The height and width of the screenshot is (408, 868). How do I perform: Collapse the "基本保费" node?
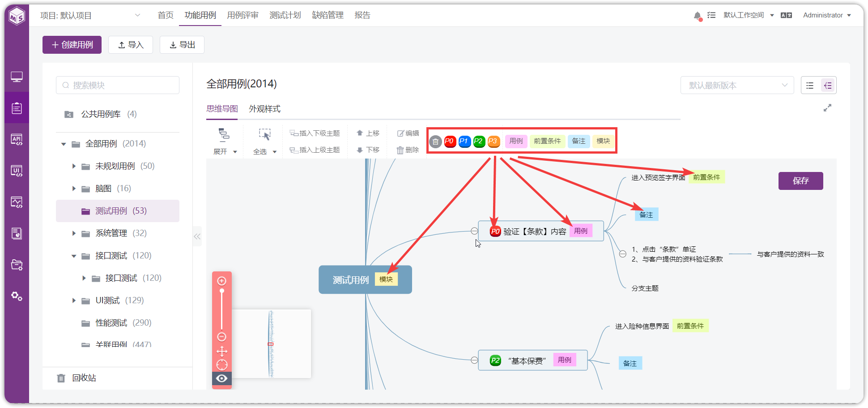point(474,360)
